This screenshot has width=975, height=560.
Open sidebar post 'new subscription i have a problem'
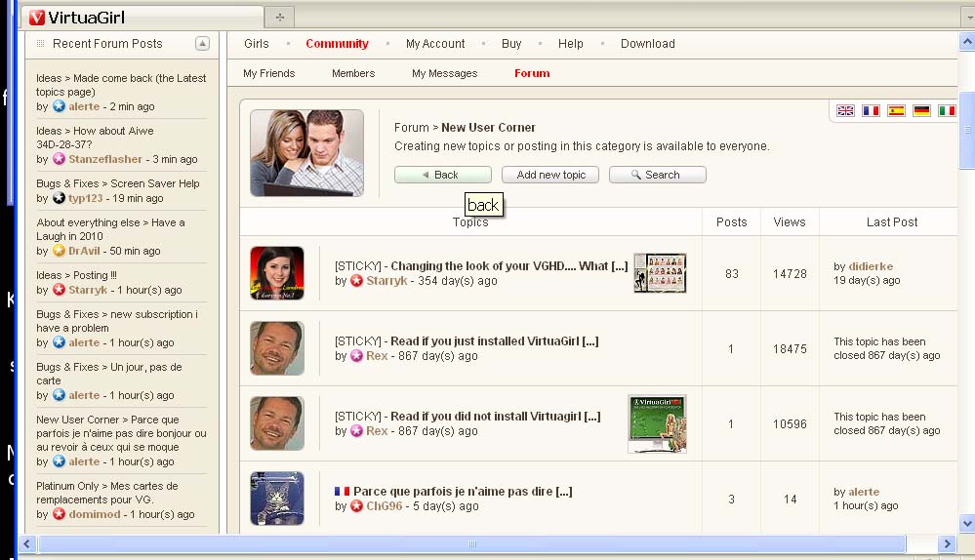pos(117,321)
